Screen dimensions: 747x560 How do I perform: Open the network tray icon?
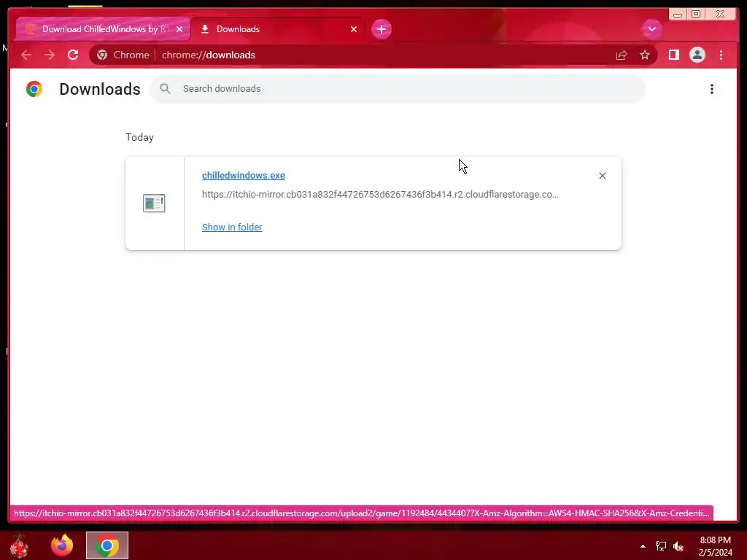[661, 546]
